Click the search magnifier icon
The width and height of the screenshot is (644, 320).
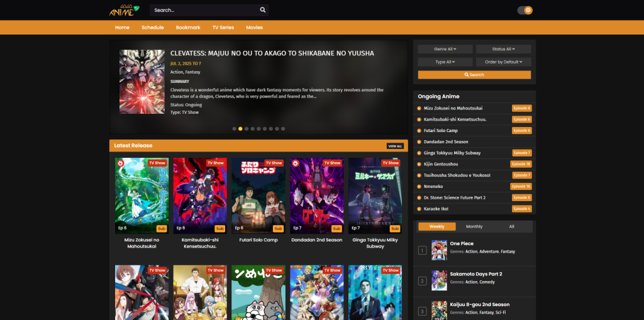tap(263, 10)
